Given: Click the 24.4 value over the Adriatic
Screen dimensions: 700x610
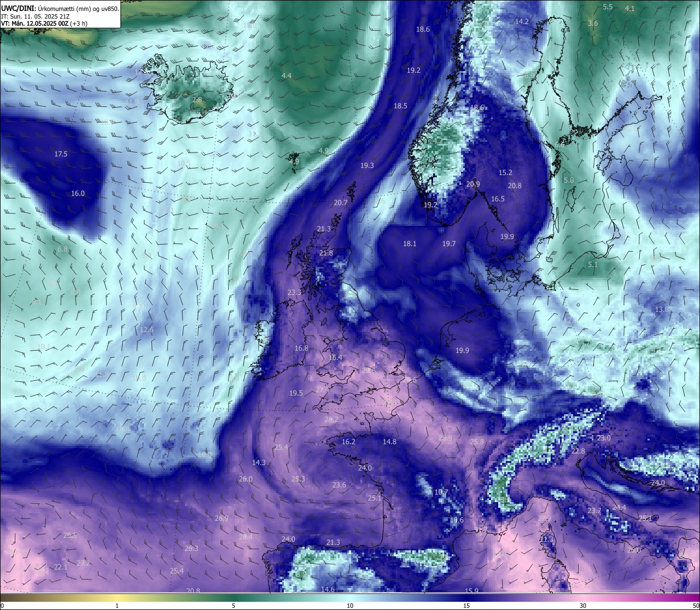Looking at the screenshot, I should (619, 508).
